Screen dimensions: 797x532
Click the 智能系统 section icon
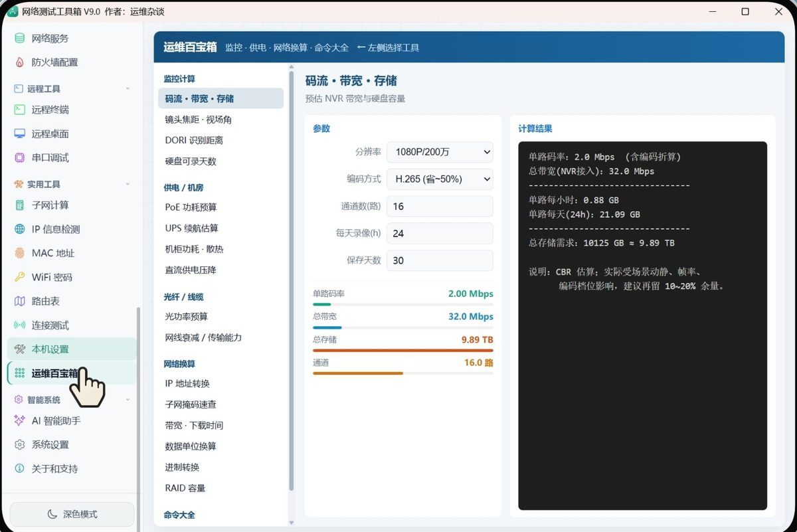pyautogui.click(x=18, y=400)
